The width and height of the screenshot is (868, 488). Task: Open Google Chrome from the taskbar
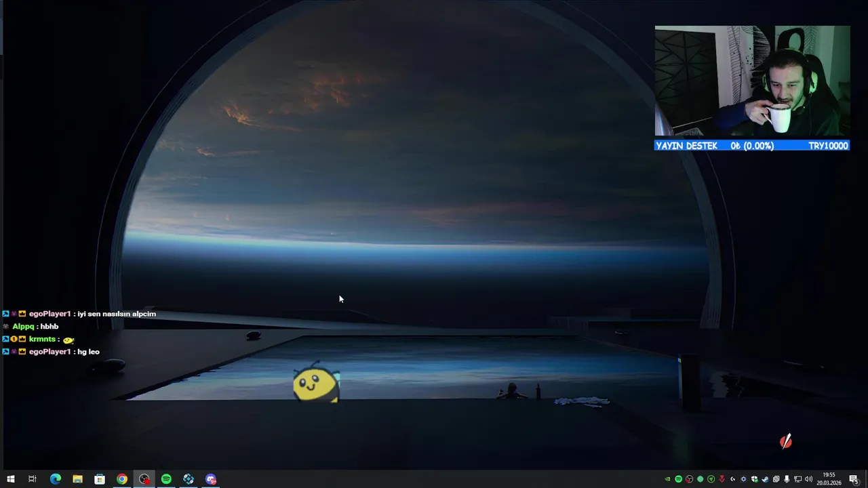(121, 479)
